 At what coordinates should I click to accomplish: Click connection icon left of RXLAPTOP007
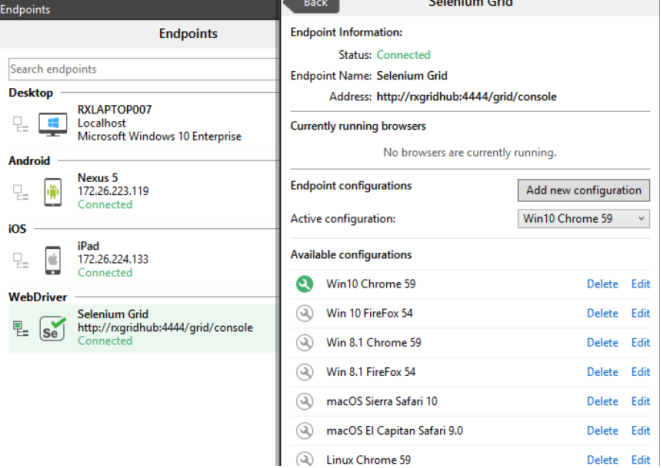pyautogui.click(x=20, y=123)
